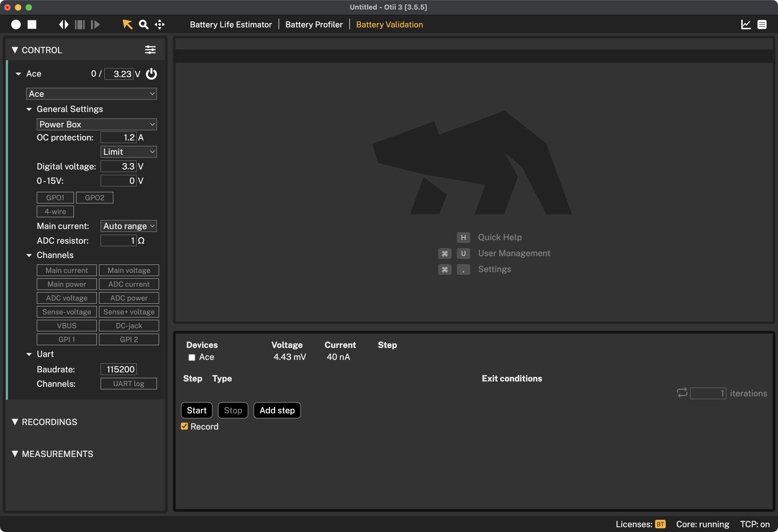778x532 pixels.
Task: Open the control panel sliders settings icon
Action: [150, 50]
